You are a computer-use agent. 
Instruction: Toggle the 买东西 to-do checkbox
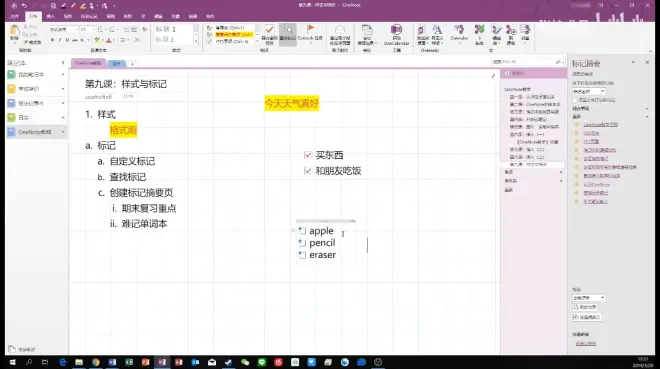click(x=308, y=155)
